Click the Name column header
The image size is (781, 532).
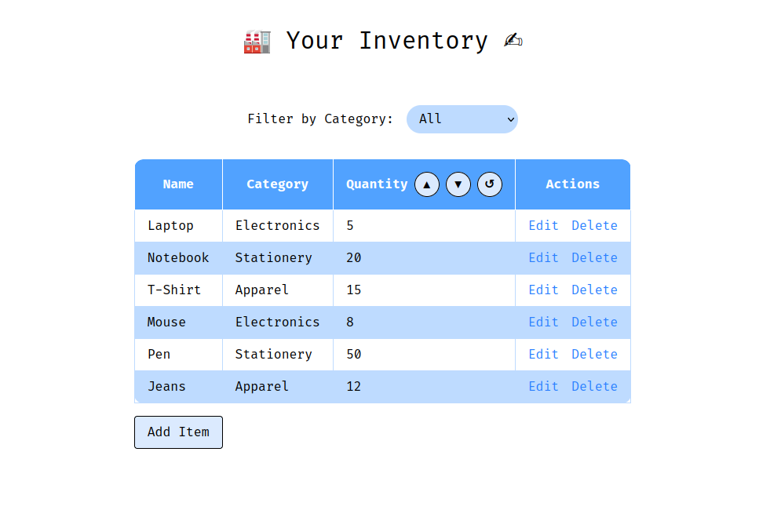click(178, 184)
